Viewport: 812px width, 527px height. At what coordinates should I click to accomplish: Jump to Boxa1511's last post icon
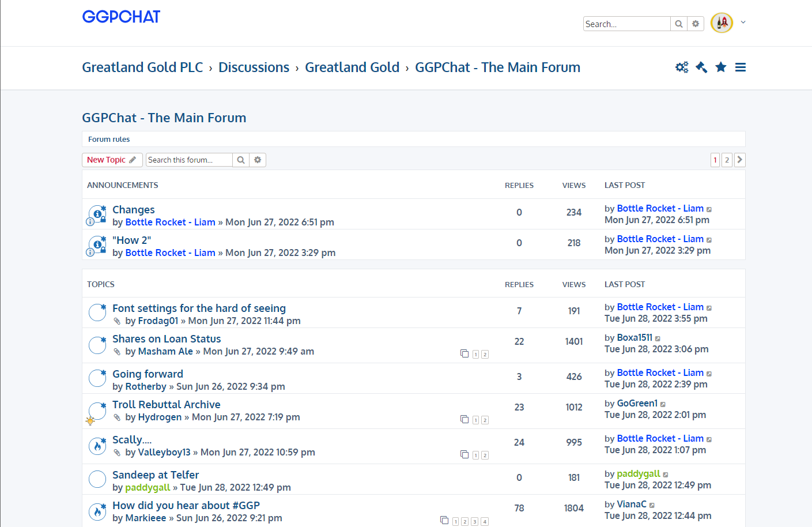(x=658, y=338)
